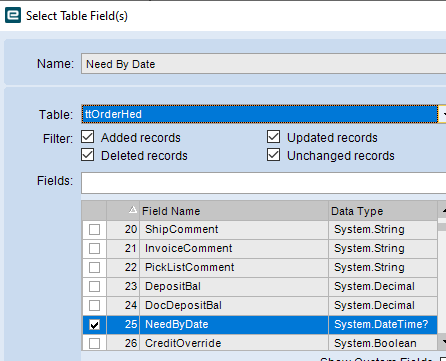The width and height of the screenshot is (446, 361).
Task: Click the field list scroll up arrow
Action: pos(443,211)
